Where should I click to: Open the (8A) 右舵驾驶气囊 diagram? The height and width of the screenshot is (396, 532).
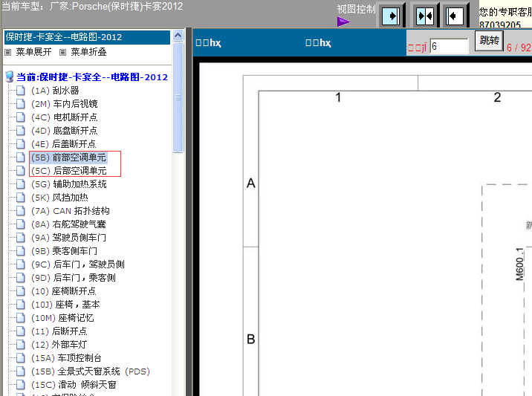[x=68, y=224]
